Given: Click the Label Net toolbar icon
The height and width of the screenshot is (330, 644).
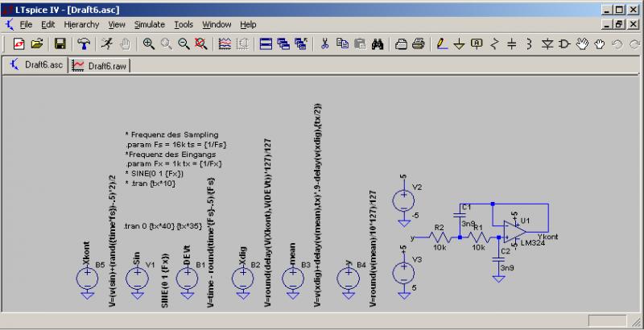Looking at the screenshot, I should 477,44.
